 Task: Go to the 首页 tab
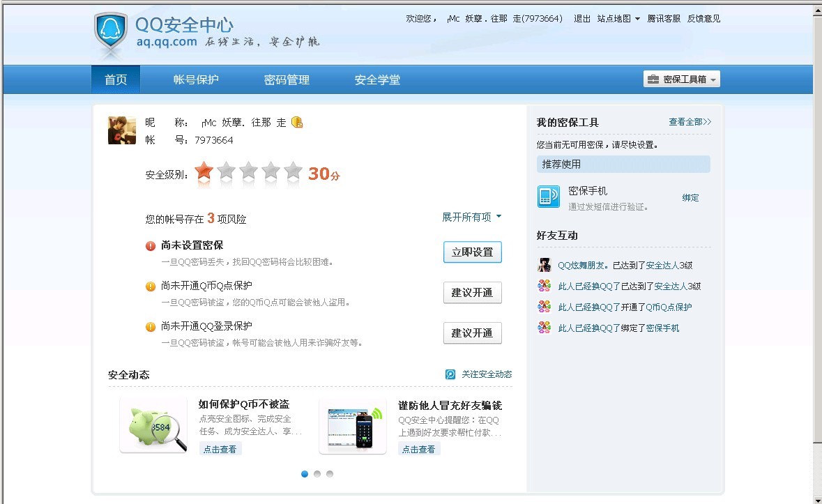point(115,79)
